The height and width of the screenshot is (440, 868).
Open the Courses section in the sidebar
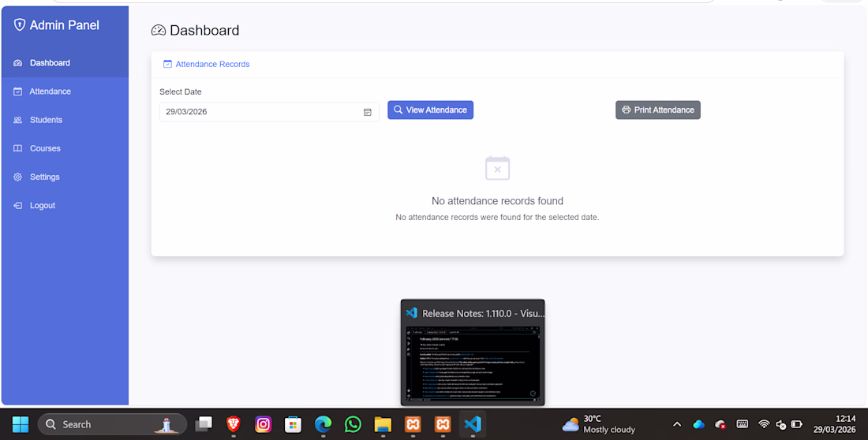click(65, 148)
